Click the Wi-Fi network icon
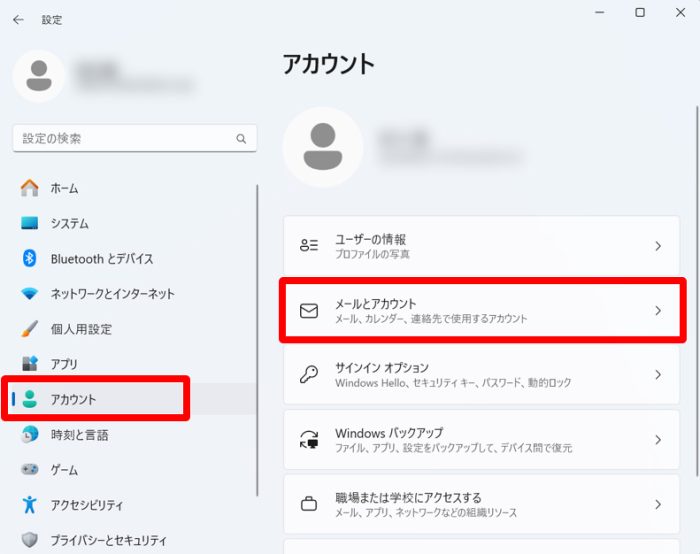 click(30, 294)
